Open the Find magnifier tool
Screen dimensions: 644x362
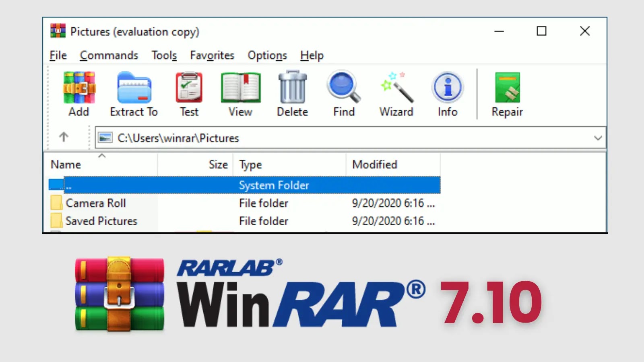344,94
